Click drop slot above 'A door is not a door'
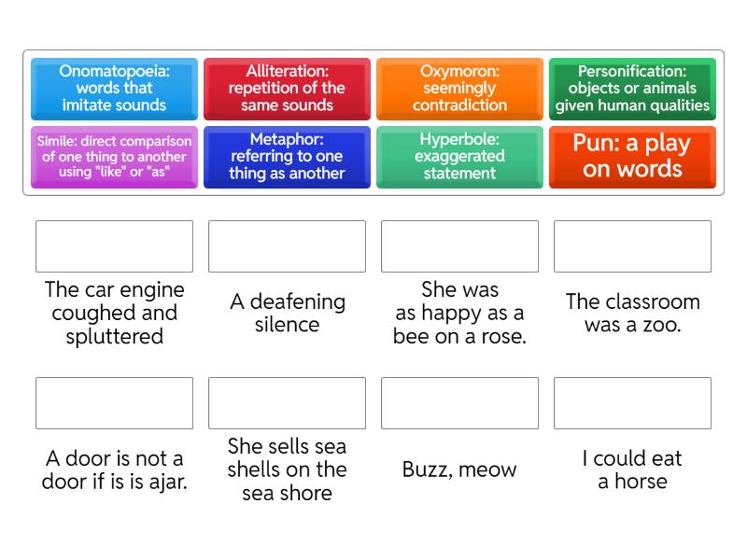The height and width of the screenshot is (560, 747). (114, 403)
